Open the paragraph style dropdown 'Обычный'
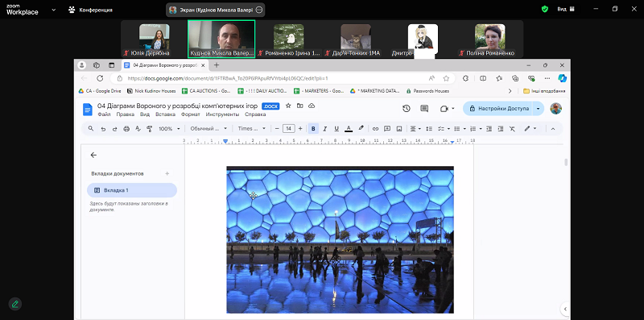Screen dimensions: 644x320 coord(208,129)
